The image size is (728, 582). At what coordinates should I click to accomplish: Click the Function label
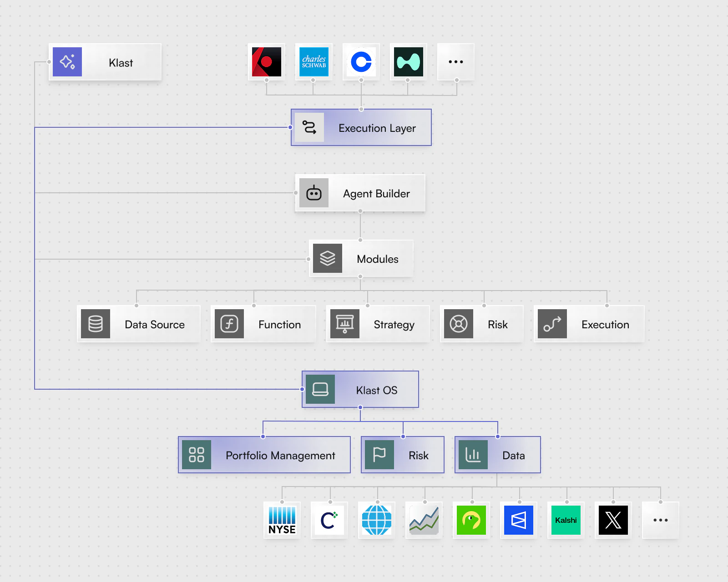coord(280,325)
